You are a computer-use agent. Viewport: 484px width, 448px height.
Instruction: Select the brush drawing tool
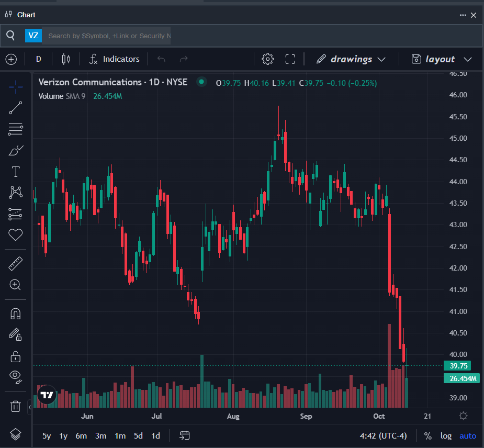coord(16,150)
